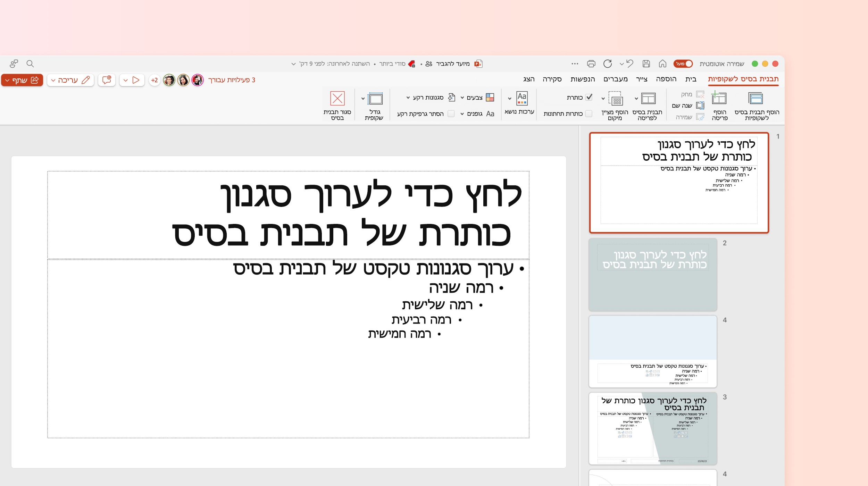Click הוסף מציין מיקום placeholder icon
The width and height of the screenshot is (868, 486).
click(x=616, y=99)
